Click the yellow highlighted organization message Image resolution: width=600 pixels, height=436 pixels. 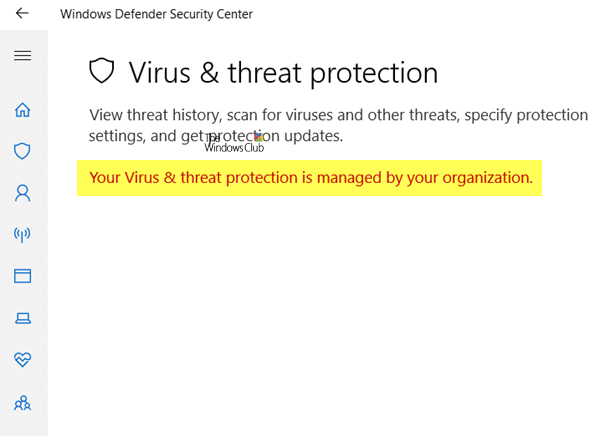310,178
